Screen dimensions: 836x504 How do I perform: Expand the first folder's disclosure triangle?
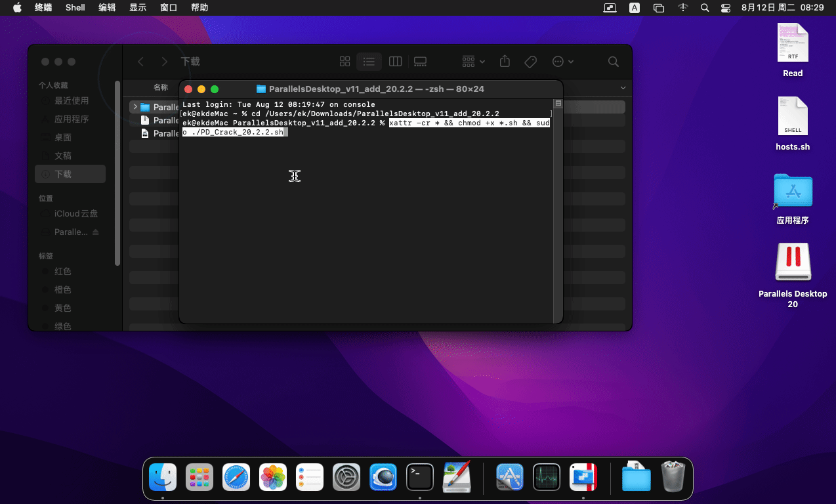point(135,107)
